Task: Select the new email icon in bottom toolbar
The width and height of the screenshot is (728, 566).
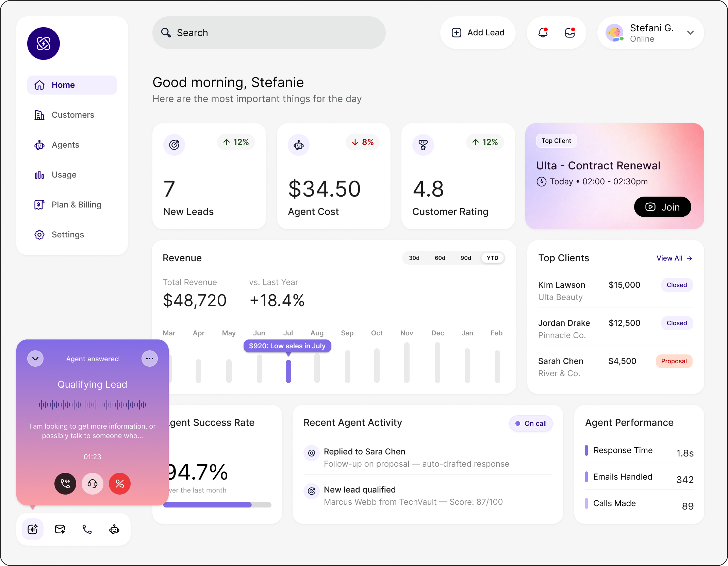Action: coord(60,529)
